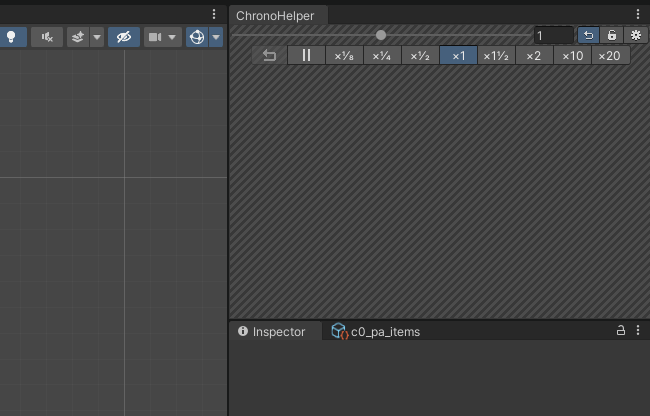The image size is (650, 416).
Task: Click the time scale slider handle
Action: pos(381,35)
